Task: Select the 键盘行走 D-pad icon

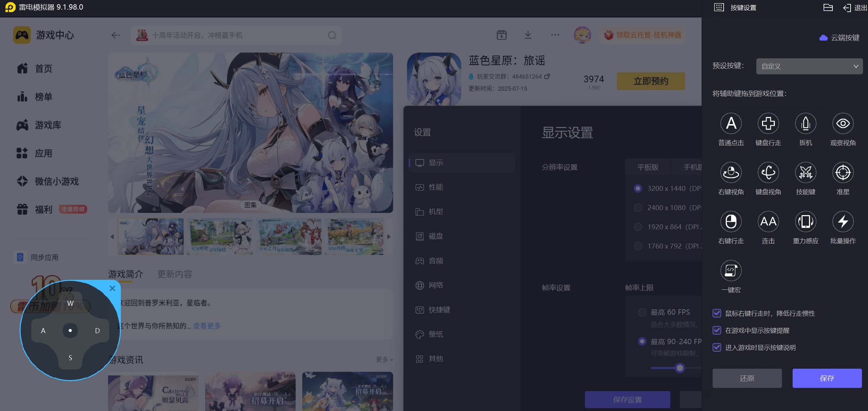Action: [x=768, y=124]
